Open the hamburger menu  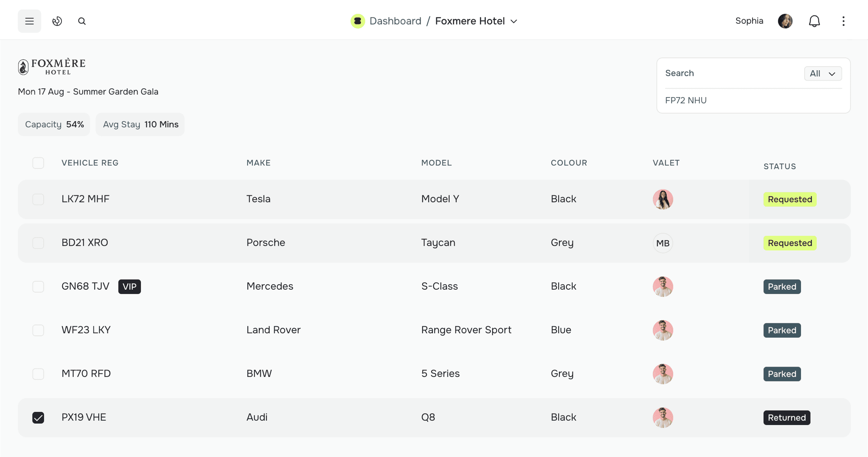29,21
